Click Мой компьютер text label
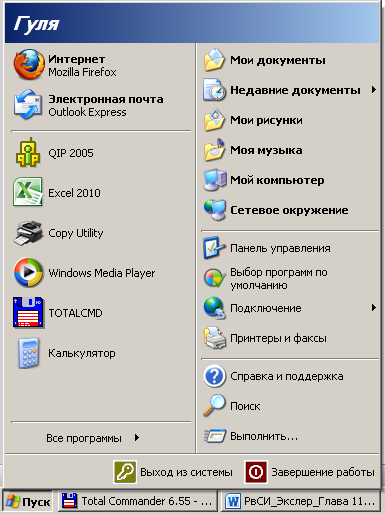 tap(277, 180)
